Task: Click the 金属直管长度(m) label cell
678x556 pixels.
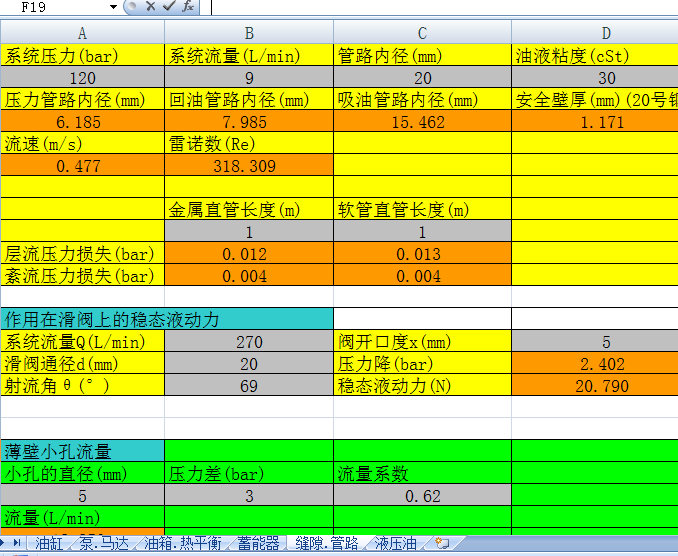Action: (x=249, y=210)
